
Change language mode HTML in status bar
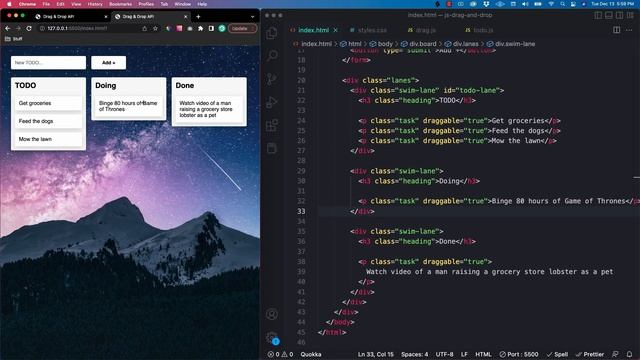tap(483, 354)
